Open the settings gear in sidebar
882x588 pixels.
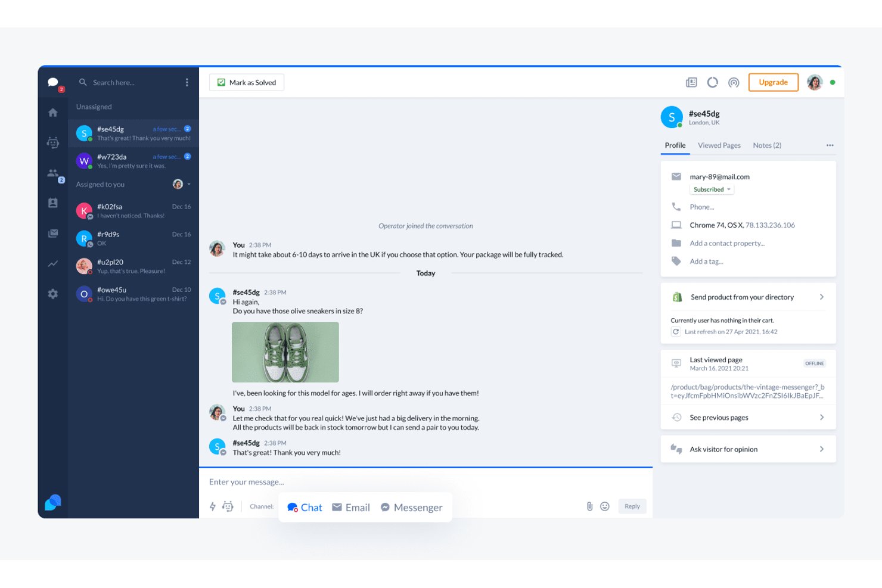[x=53, y=294]
